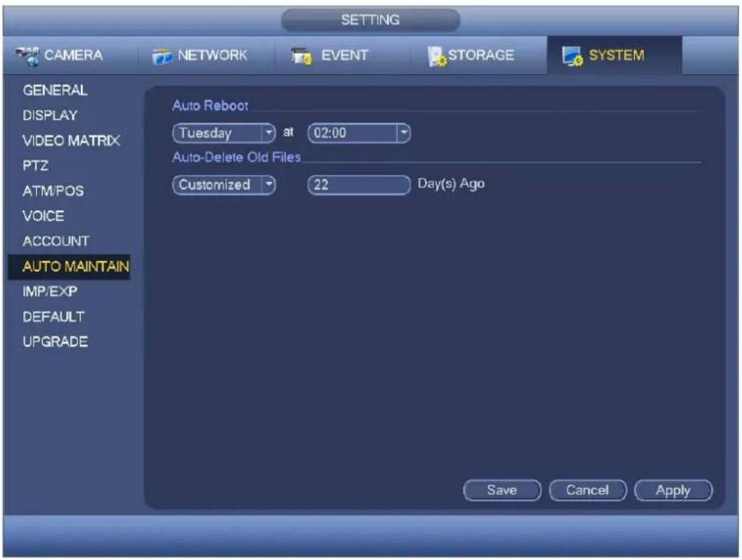Viewport: 742px width, 560px height.
Task: Click the Auto Reboot section heading
Action: 210,105
